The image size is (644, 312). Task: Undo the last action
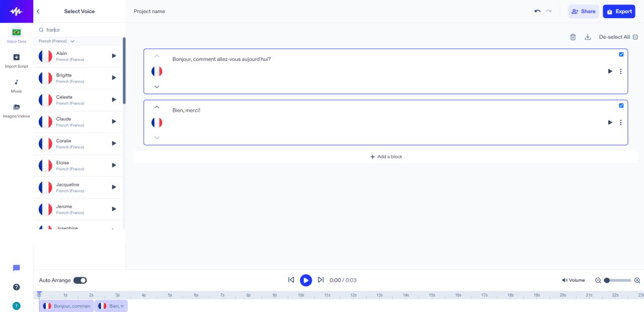click(x=537, y=11)
